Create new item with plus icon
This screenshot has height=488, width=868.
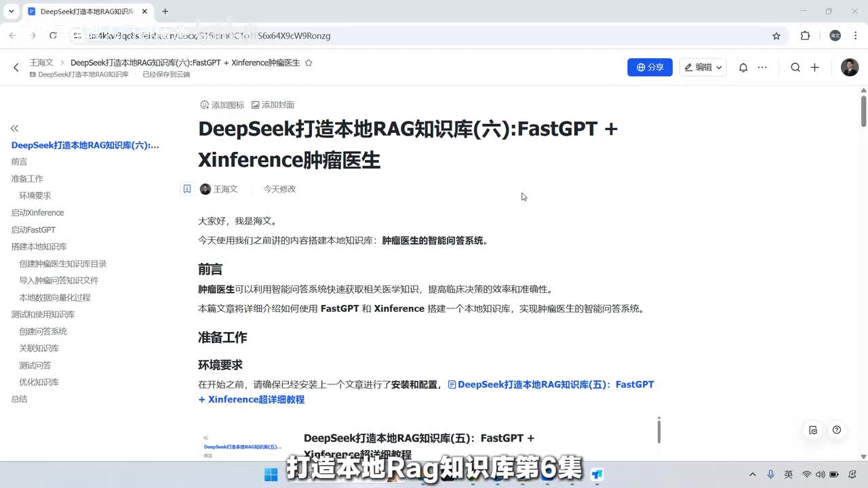814,67
